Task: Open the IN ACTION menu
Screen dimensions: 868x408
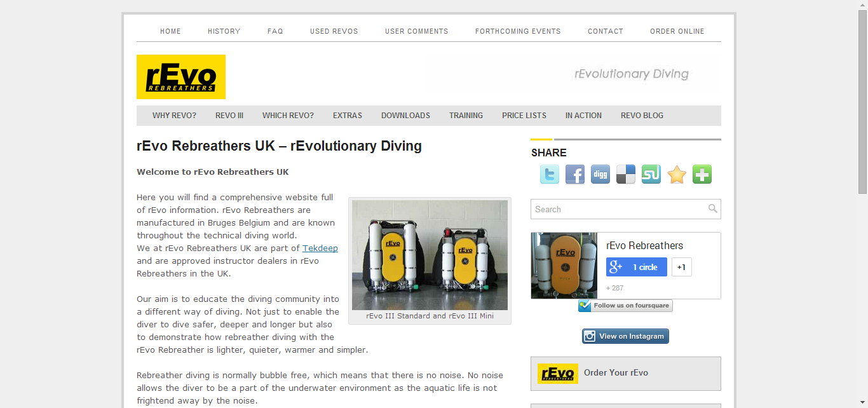Action: pos(583,116)
